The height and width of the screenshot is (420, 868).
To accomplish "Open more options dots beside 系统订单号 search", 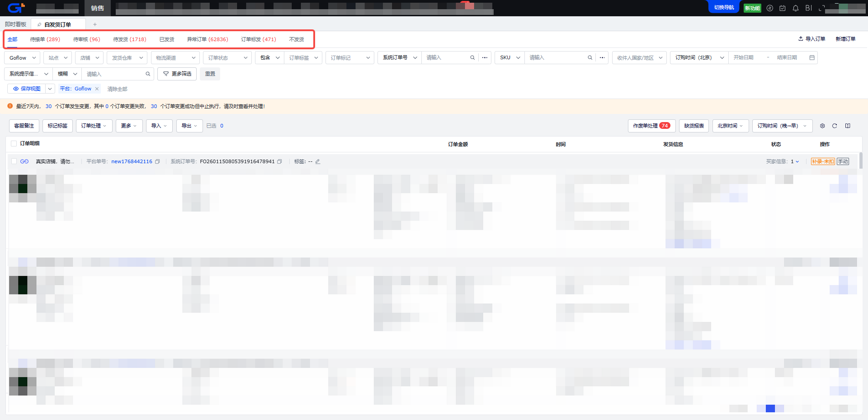I will (x=485, y=58).
